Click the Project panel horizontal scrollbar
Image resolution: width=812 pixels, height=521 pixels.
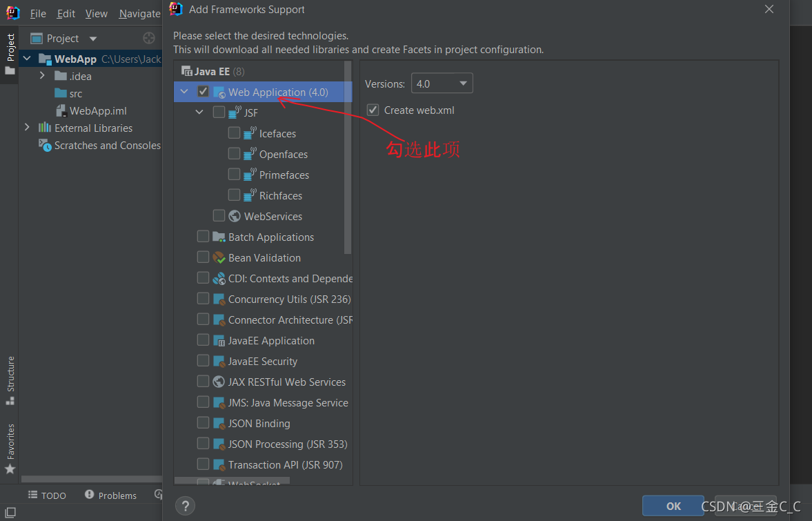pos(92,478)
